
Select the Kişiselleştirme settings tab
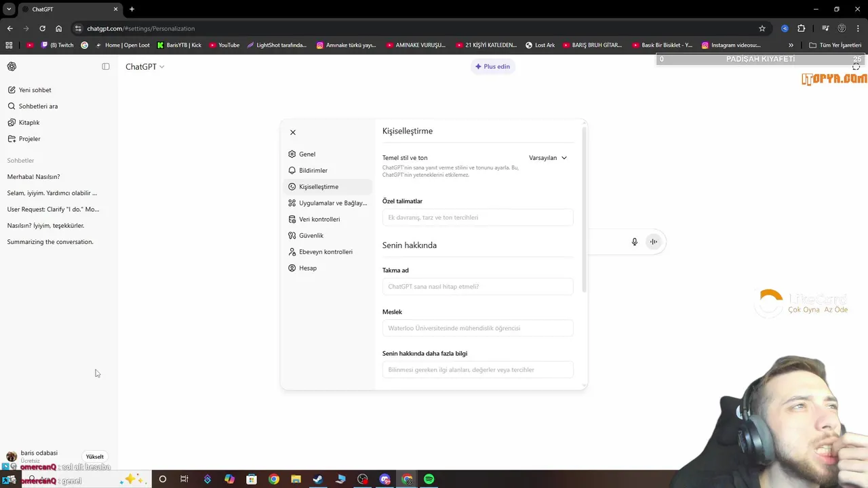click(x=328, y=186)
